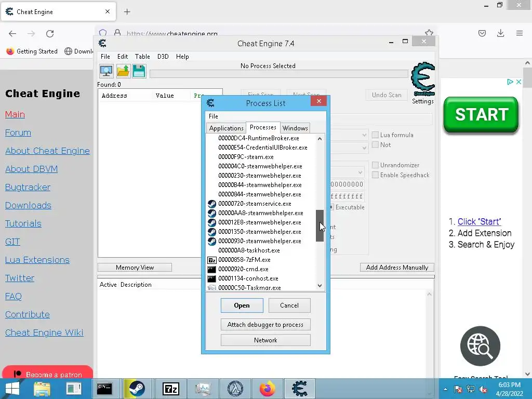Click the Open button

[x=242, y=305]
